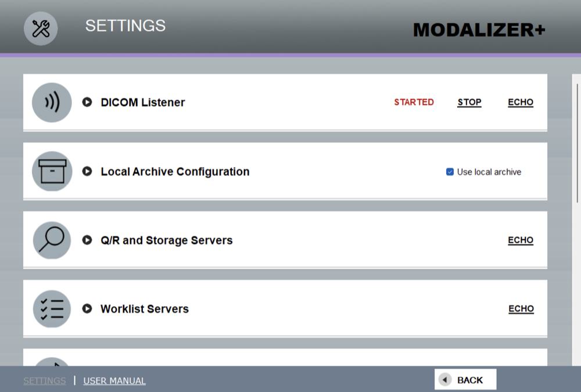
Task: Click the back arrow icon in BACK button
Action: [x=444, y=380]
